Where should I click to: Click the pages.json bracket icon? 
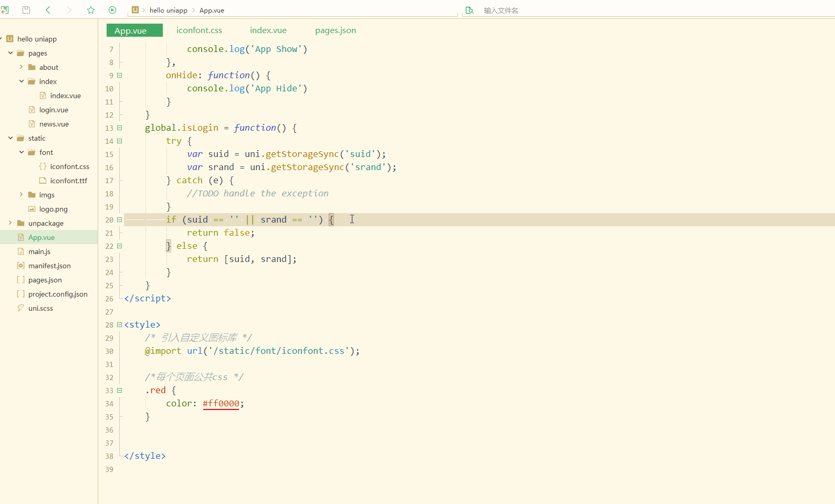21,280
